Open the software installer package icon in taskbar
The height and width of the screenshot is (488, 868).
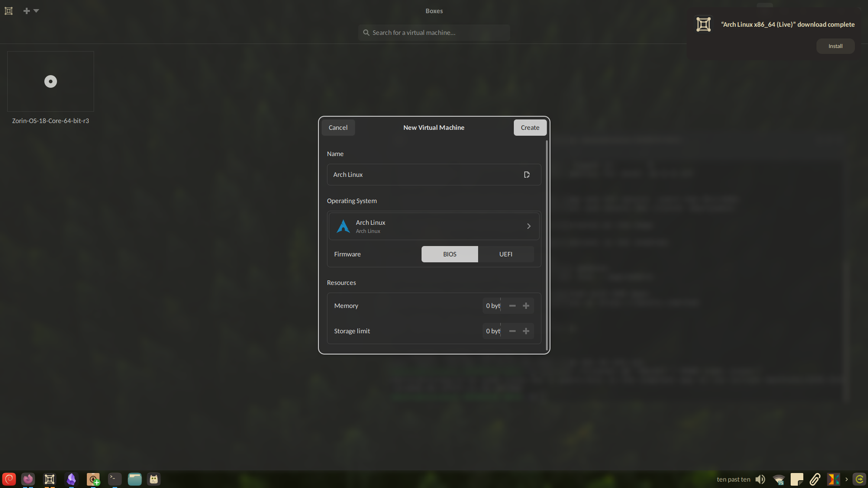(x=93, y=479)
